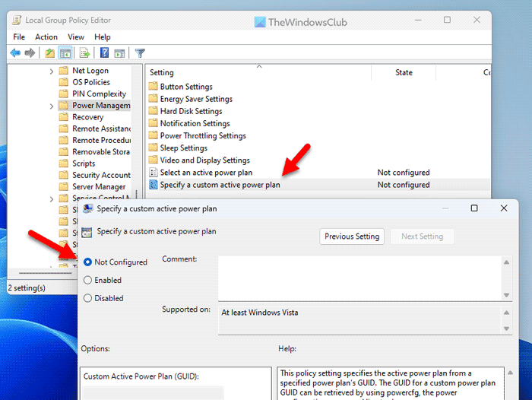Image resolution: width=532 pixels, height=400 pixels.
Task: Sort by the State column header
Action: pos(404,72)
